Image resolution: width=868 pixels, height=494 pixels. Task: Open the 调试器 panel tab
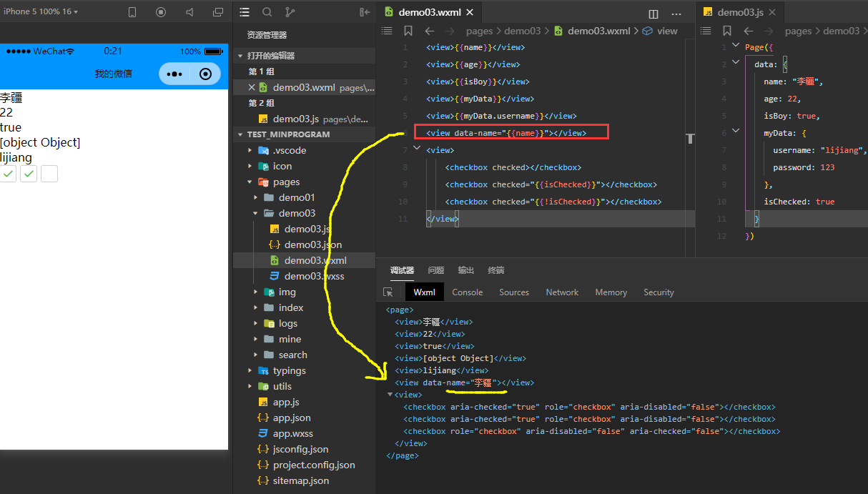402,270
